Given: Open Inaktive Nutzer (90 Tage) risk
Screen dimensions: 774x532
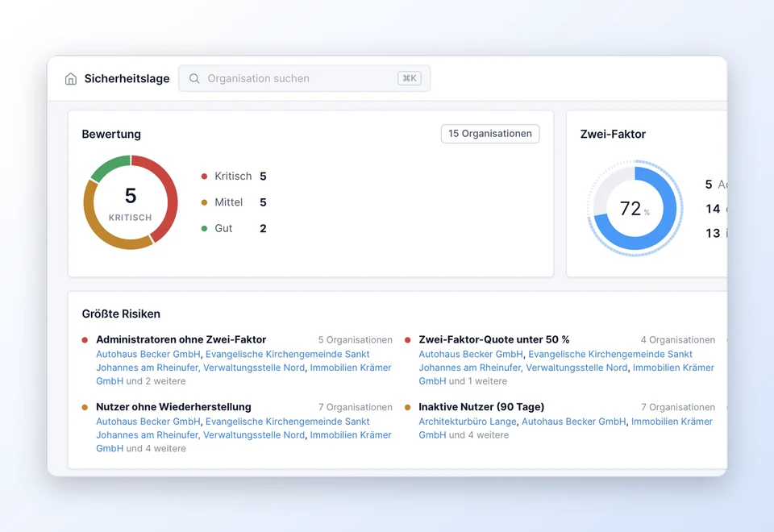Looking at the screenshot, I should pos(481,407).
